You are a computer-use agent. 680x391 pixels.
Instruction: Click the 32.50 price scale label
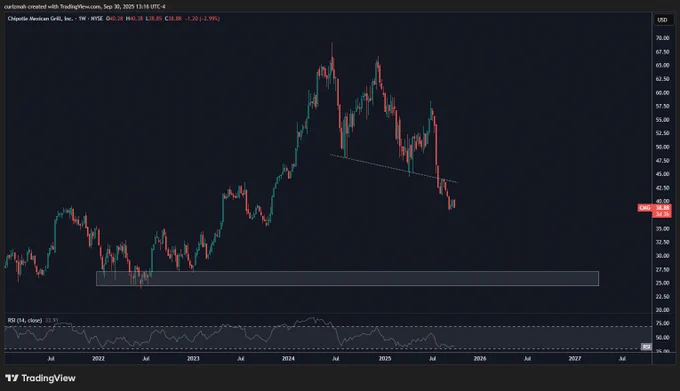coord(662,242)
